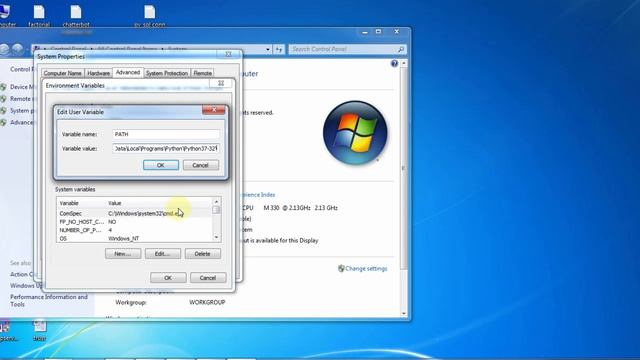Viewport: 640px width, 360px height.
Task: Switch to the Hardware tab
Action: 98,73
